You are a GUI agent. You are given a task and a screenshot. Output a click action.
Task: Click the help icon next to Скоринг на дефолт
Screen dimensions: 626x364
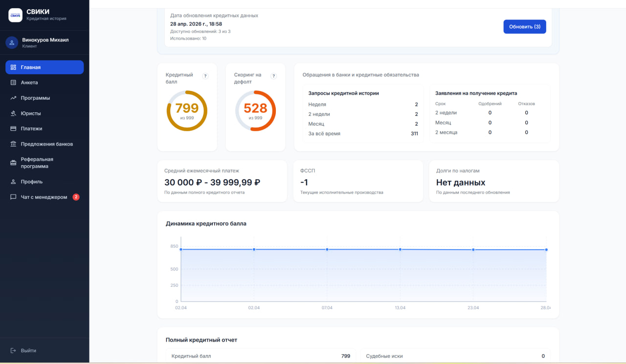274,76
